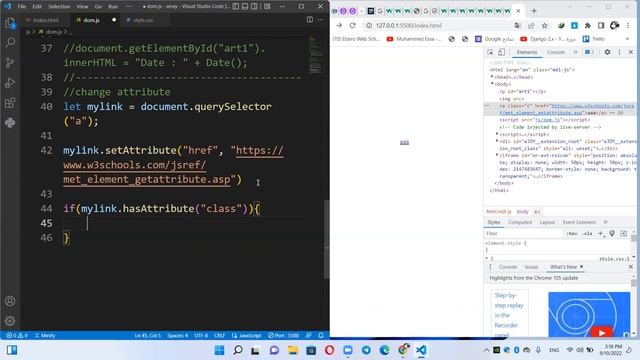The image size is (640, 360).
Task: Bookmark this page with the star icon
Action: (x=544, y=25)
